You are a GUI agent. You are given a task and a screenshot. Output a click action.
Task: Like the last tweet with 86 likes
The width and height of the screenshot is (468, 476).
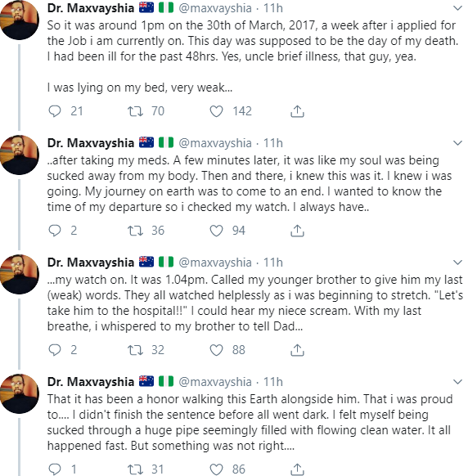216,469
